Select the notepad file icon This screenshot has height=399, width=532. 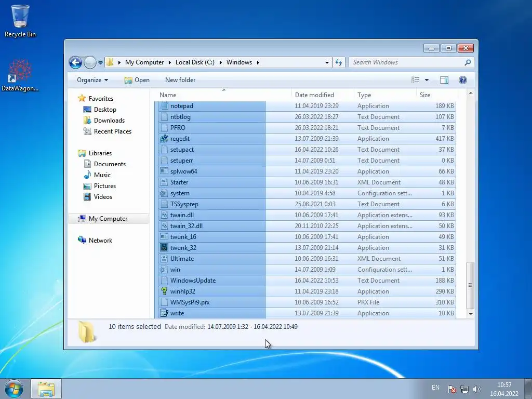(x=164, y=106)
